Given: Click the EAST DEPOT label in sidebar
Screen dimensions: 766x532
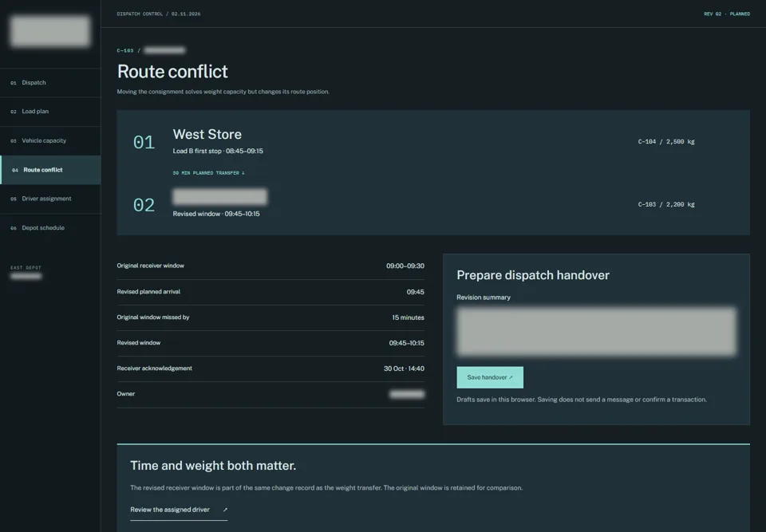Looking at the screenshot, I should (x=26, y=268).
